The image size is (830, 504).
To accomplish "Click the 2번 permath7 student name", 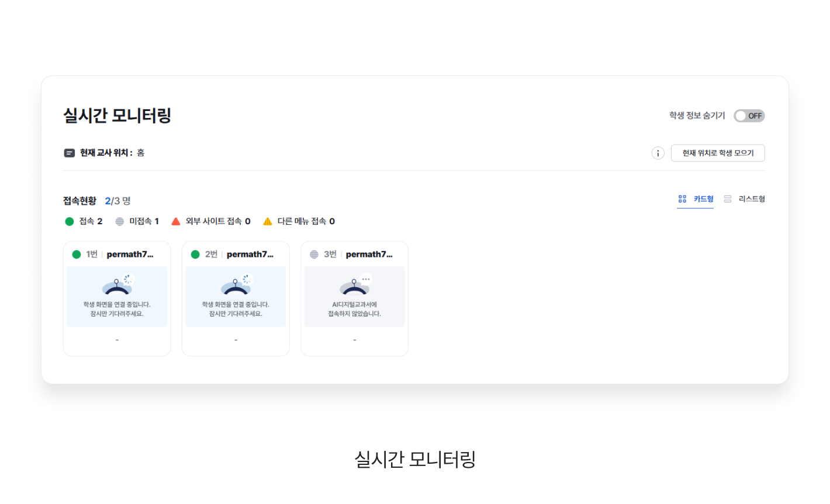I will click(x=250, y=255).
